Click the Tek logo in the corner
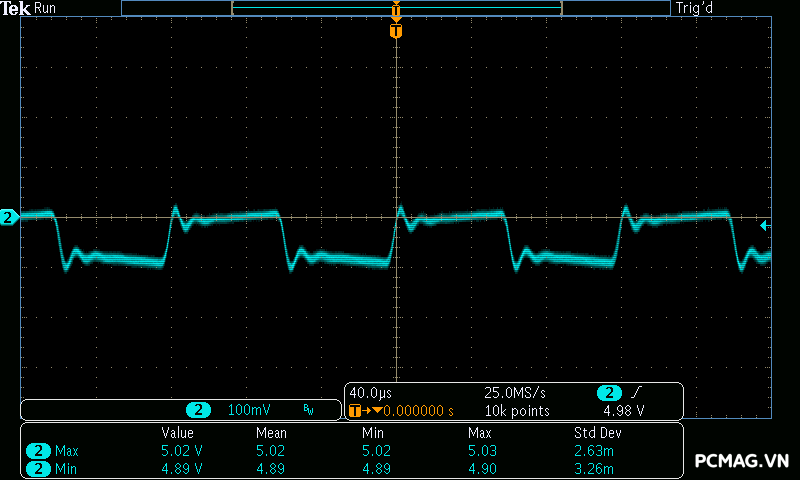This screenshot has width=800, height=480. (17, 8)
